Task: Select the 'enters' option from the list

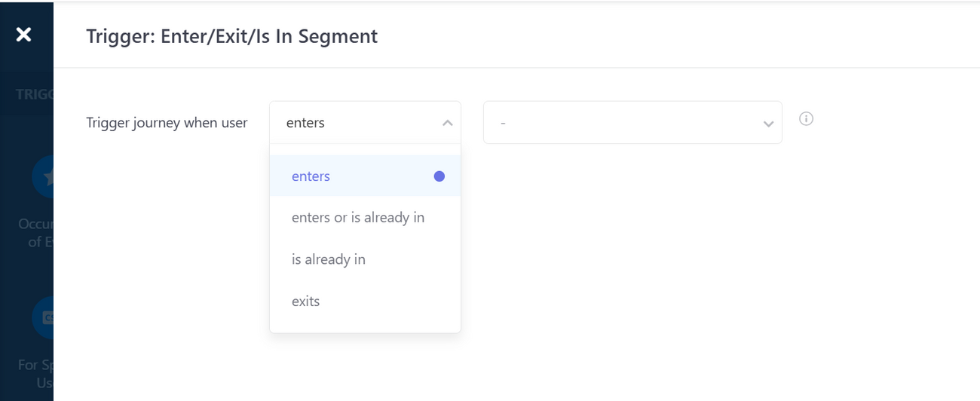Action: pos(311,176)
